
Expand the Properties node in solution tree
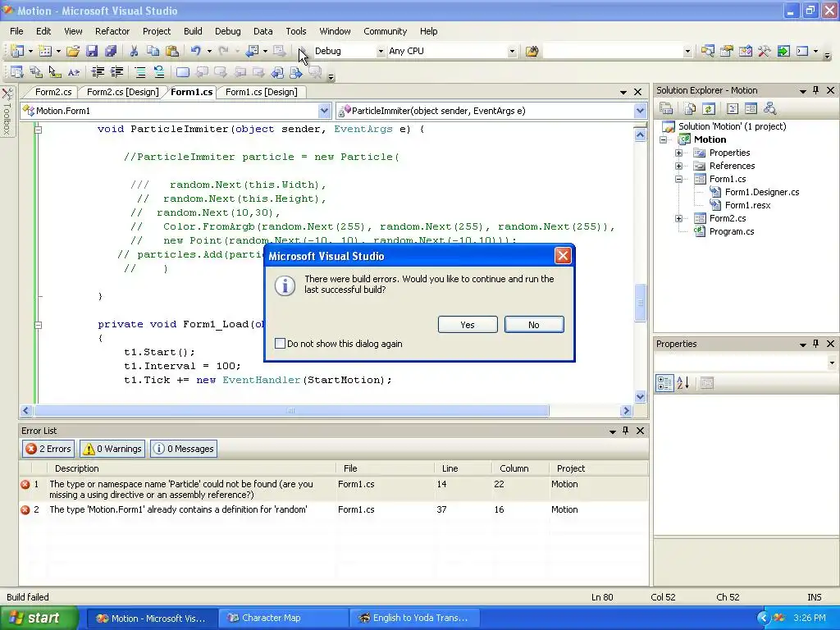click(x=678, y=153)
